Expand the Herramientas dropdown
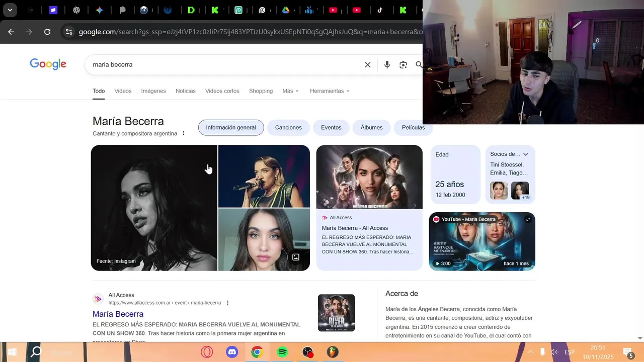The image size is (644, 362). [x=330, y=91]
